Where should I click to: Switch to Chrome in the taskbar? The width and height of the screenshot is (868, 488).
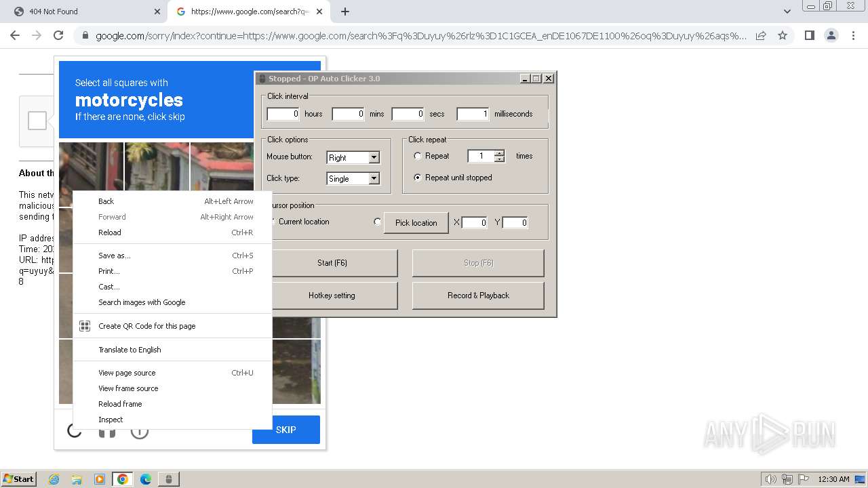click(x=123, y=479)
